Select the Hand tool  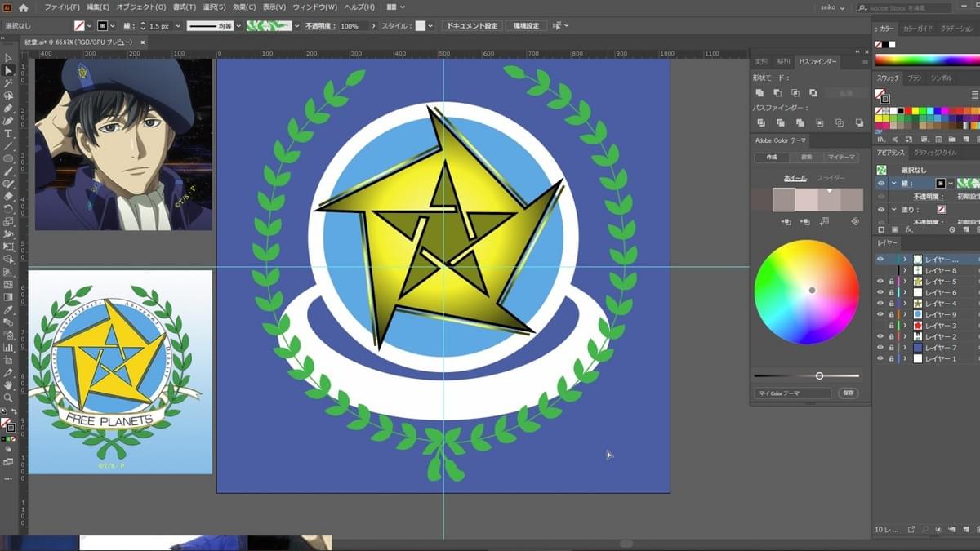8,384
